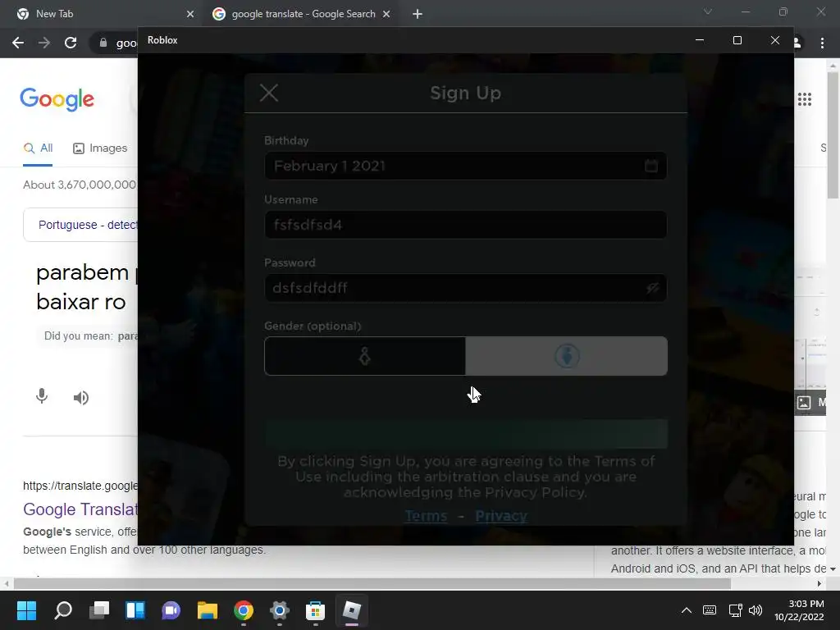Open a new Chrome tab
The width and height of the screenshot is (840, 630).
pos(418,14)
